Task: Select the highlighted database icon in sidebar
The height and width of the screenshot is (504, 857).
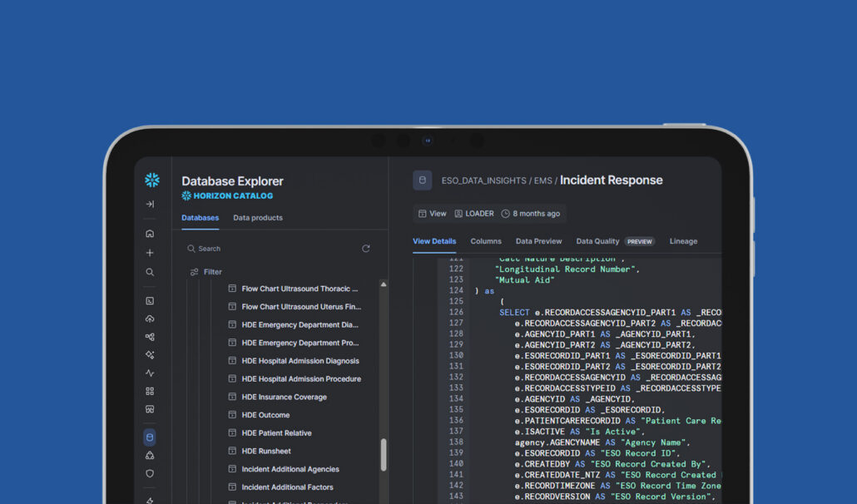Action: (150, 437)
